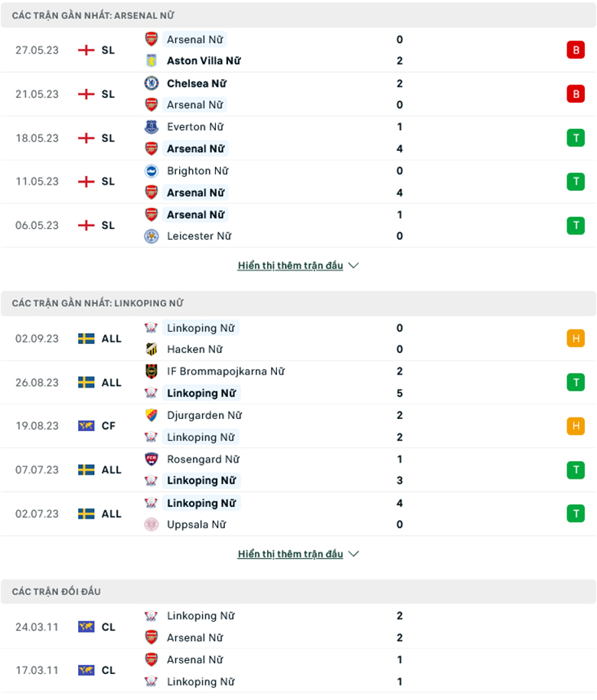
Task: Click the red B badge for Chelsea match
Action: (x=576, y=93)
